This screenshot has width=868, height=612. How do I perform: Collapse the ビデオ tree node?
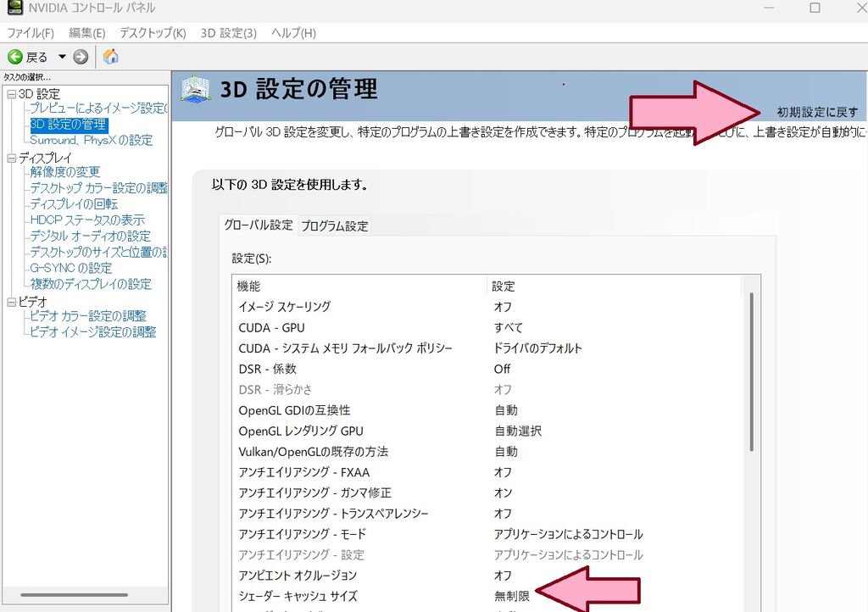[11, 302]
